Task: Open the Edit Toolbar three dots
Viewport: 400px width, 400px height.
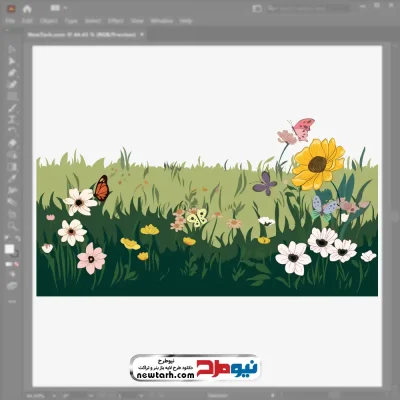Action: [12, 301]
